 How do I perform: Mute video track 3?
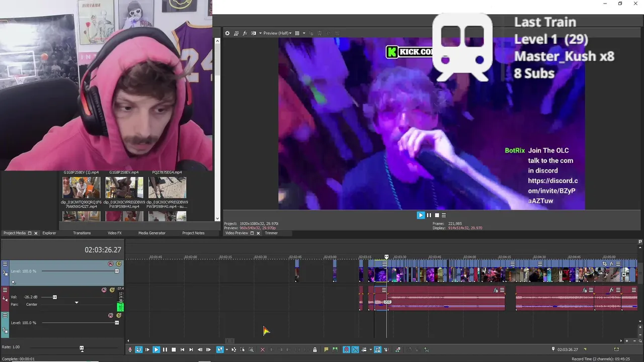[x=111, y=264]
